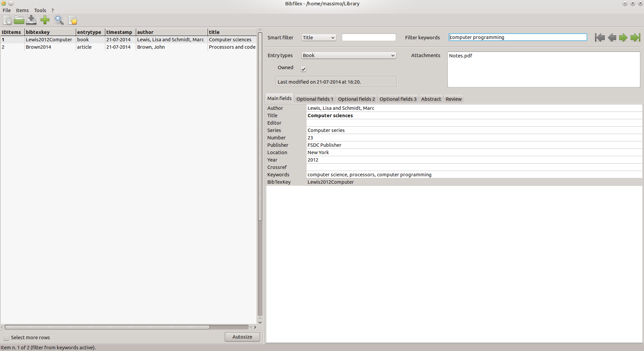Image resolution: width=644 pixels, height=351 pixels.
Task: Click the timestamp column header
Action: 120,32
